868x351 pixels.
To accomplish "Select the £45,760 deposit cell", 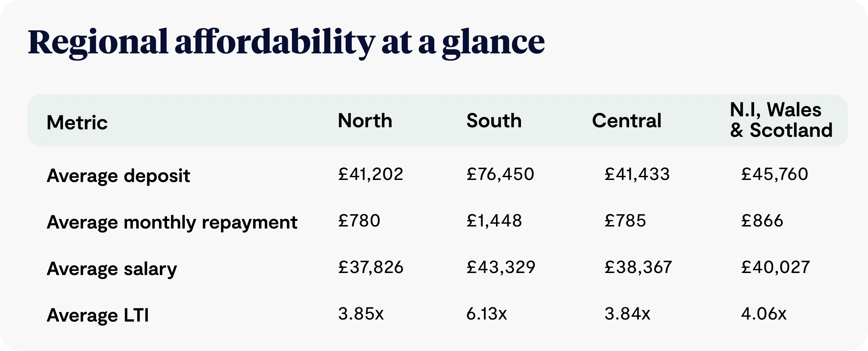I will coord(775,174).
